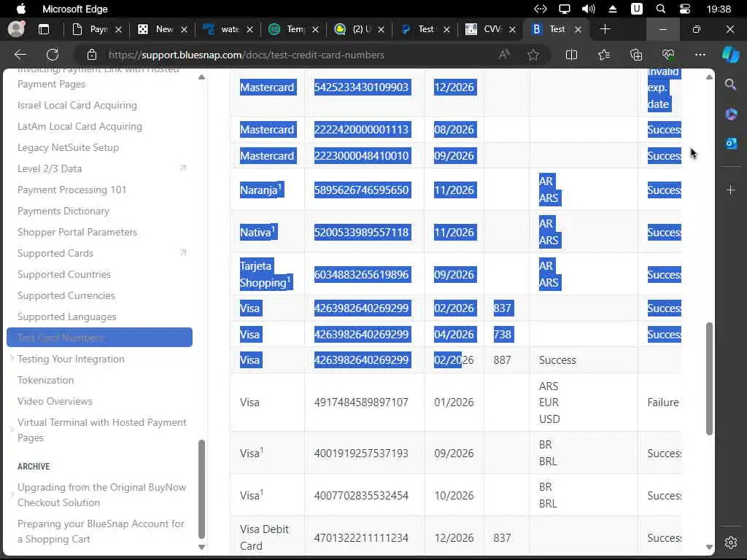Open the Read aloud icon in address bar
Screen dimensions: 747x560
click(x=504, y=55)
